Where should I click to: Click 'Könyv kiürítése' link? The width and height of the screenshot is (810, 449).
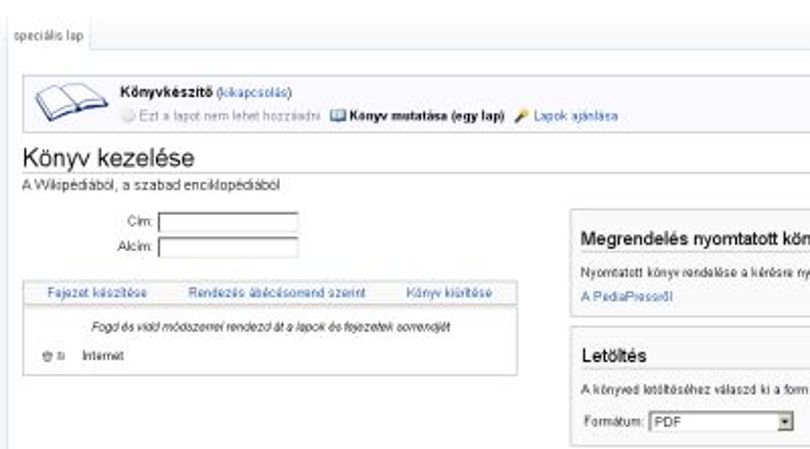click(449, 293)
